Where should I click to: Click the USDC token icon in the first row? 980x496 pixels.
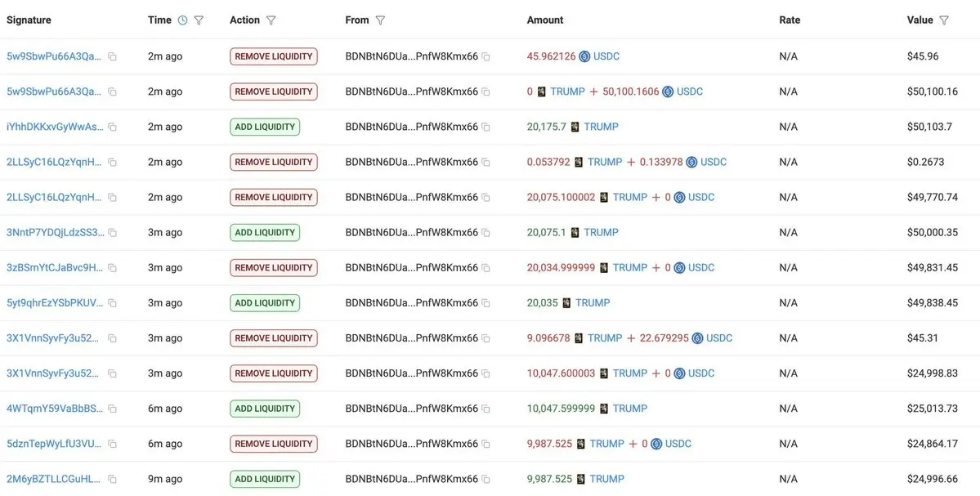click(584, 56)
